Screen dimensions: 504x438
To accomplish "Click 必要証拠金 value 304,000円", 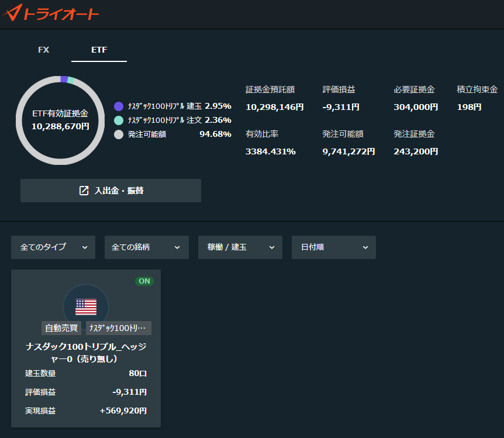I will pos(416,107).
